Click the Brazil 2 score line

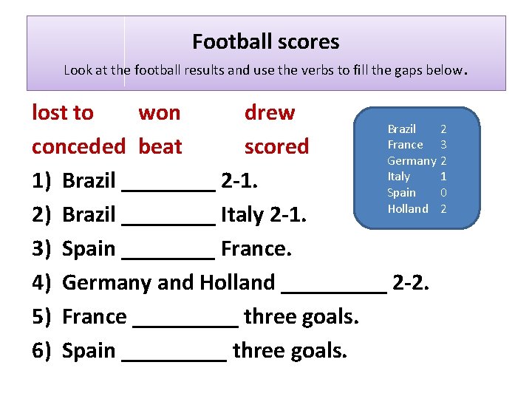(x=417, y=129)
